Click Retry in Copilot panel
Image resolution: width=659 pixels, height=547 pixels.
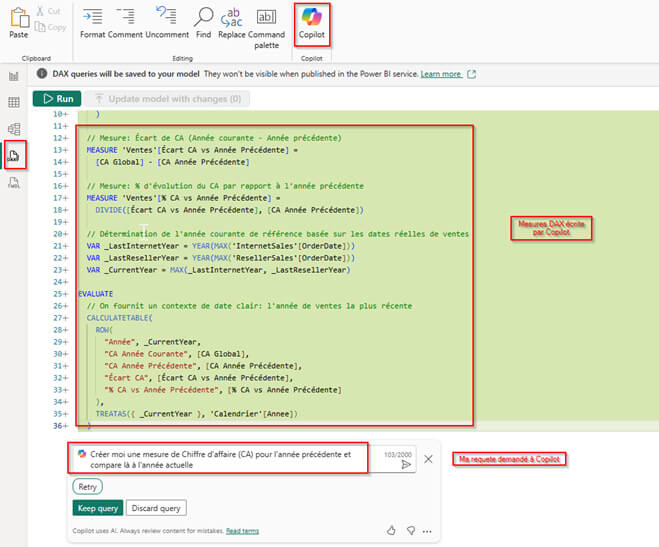pos(89,486)
